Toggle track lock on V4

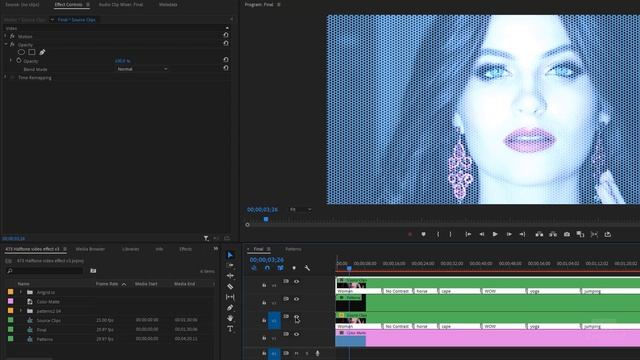(x=264, y=285)
